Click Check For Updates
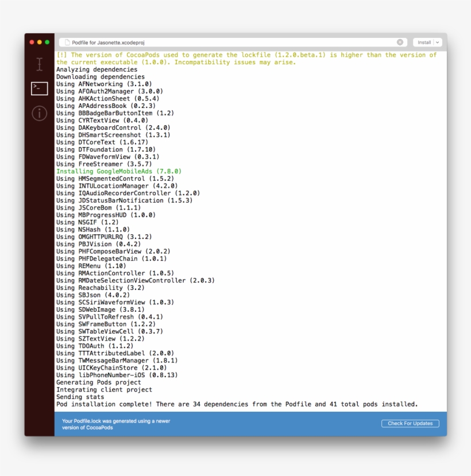 coord(411,423)
